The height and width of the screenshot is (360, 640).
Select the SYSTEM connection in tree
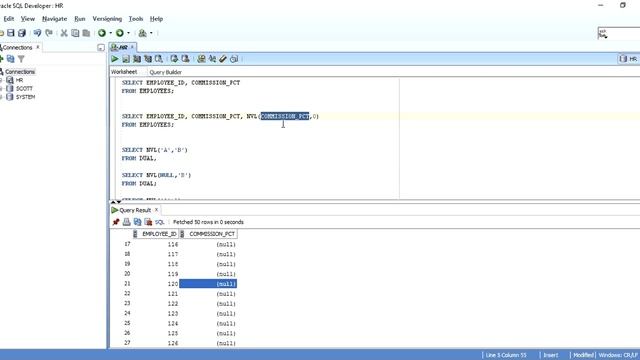[25, 97]
